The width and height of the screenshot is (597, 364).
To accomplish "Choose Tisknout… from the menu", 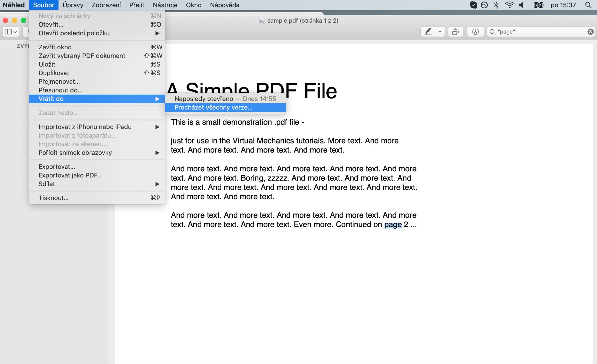I will point(54,198).
